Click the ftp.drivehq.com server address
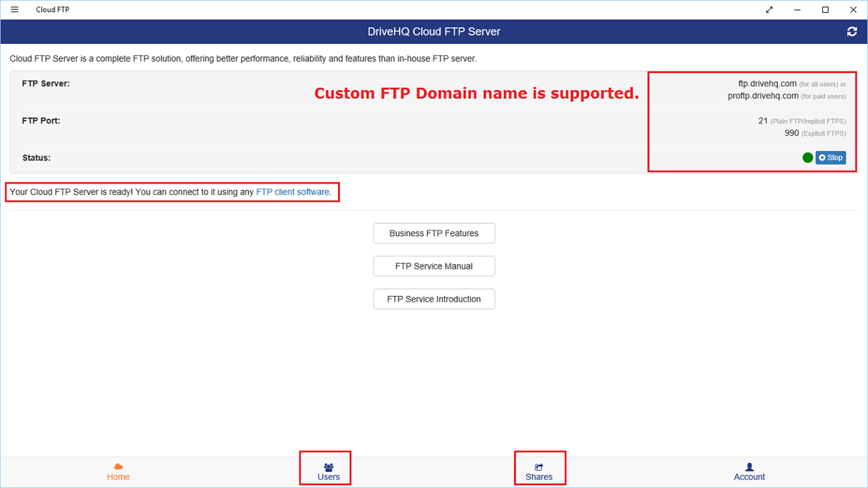This screenshot has height=488, width=868. click(767, 84)
